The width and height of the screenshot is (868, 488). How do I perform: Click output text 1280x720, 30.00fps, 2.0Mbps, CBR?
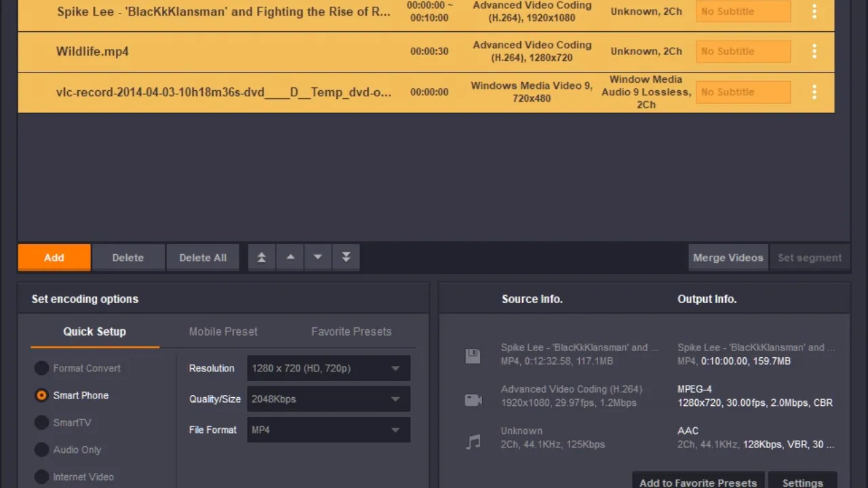(755, 403)
